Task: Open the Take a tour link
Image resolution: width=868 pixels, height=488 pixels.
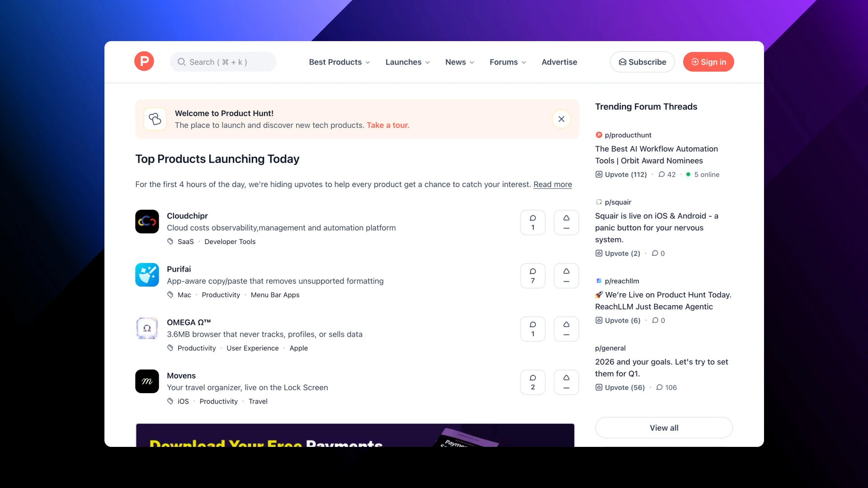Action: point(388,125)
